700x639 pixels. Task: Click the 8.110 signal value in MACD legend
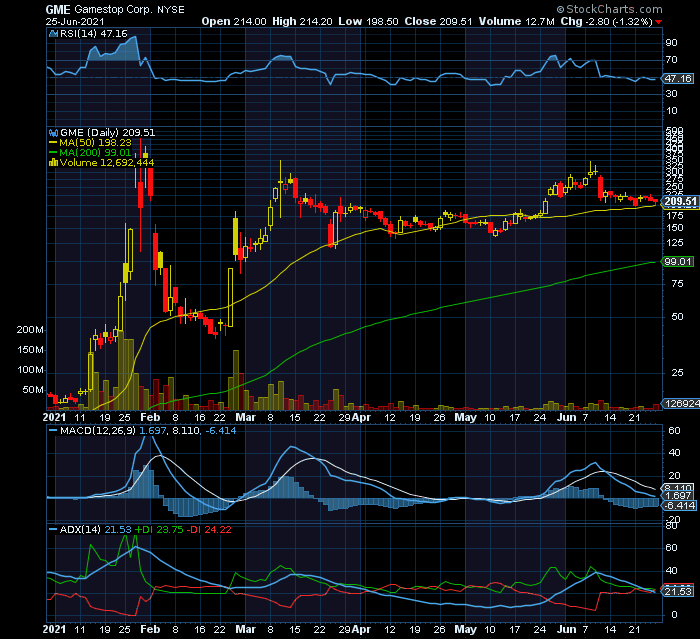click(185, 430)
